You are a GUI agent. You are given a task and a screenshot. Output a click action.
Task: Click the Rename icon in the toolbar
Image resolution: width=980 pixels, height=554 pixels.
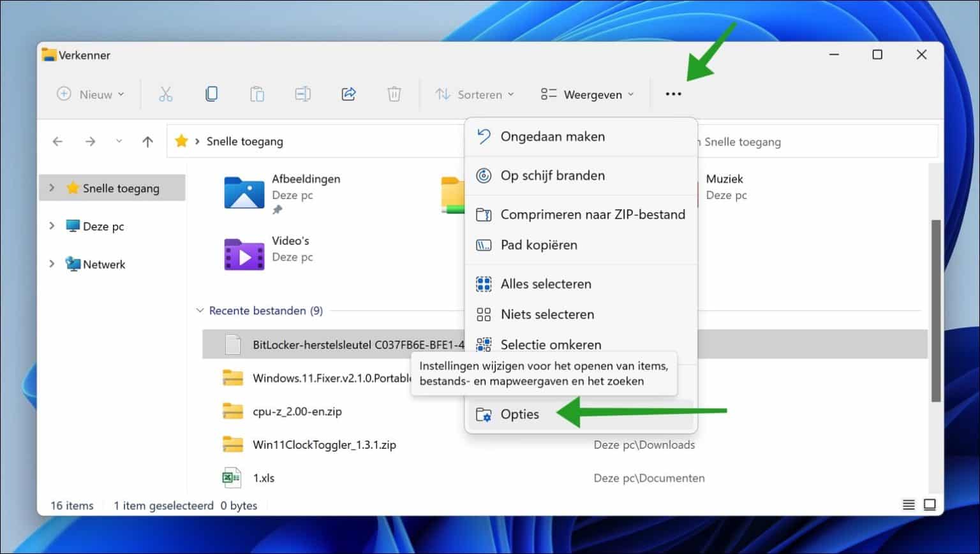302,94
